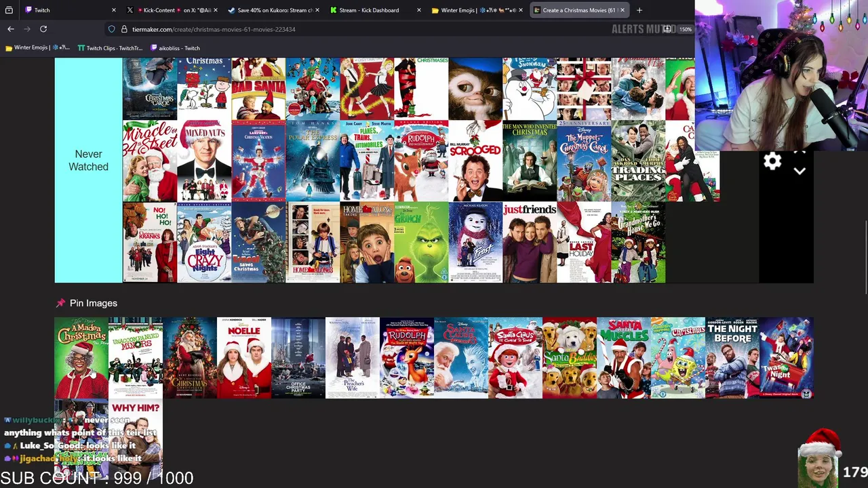
Task: Switch to the Save 40% on Kukoro tab
Action: click(x=274, y=10)
